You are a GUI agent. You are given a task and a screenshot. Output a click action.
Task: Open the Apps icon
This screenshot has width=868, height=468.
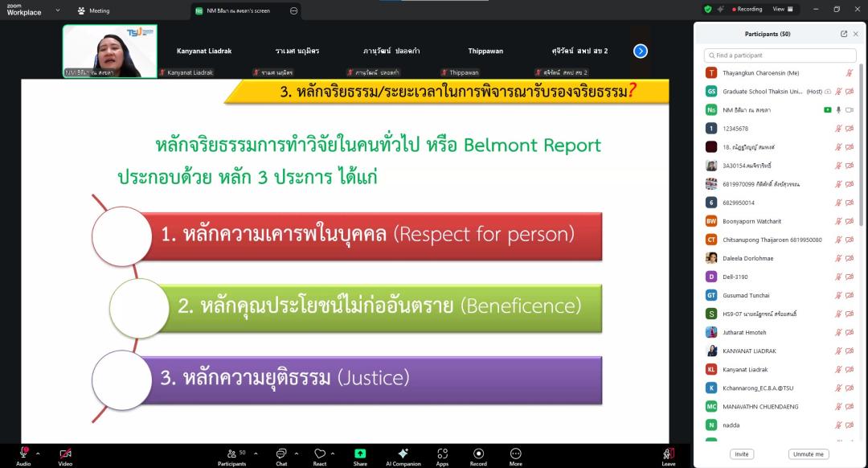point(442,454)
